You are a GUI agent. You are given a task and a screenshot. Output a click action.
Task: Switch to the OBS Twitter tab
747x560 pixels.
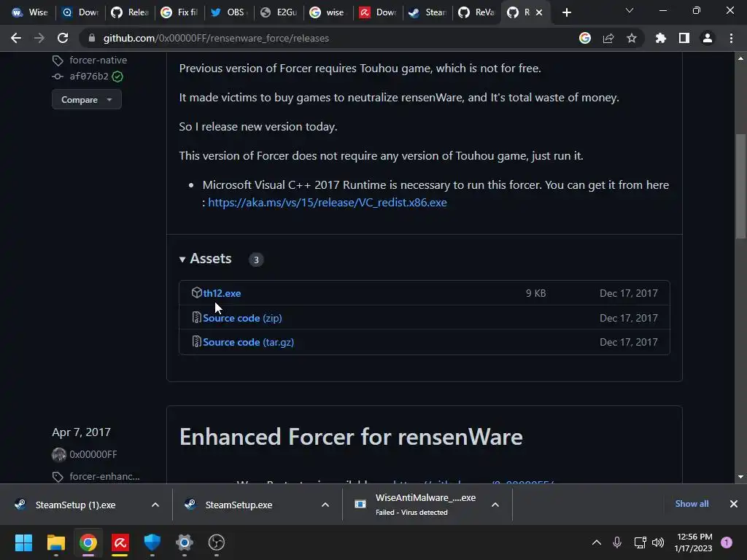(x=228, y=12)
